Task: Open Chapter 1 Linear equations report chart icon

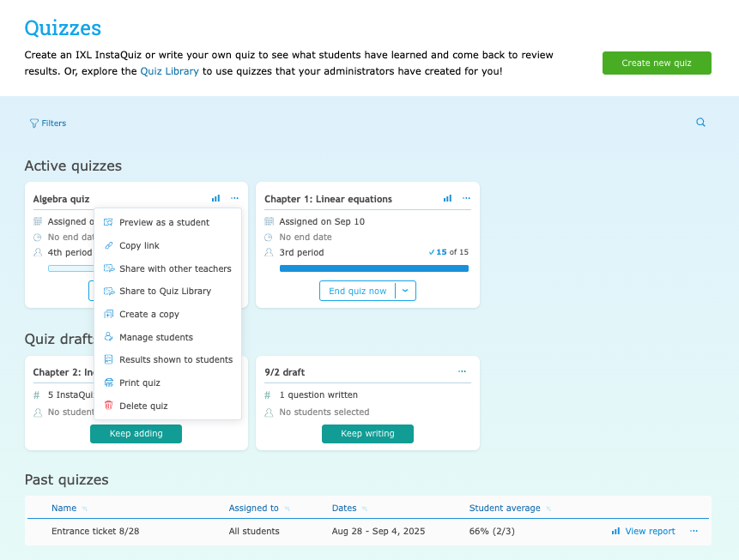Action: [447, 199]
